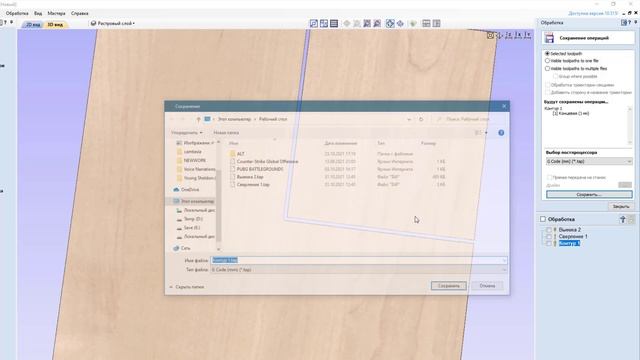Click Новая папка in save dialog
The image size is (640, 360).
coord(226,133)
